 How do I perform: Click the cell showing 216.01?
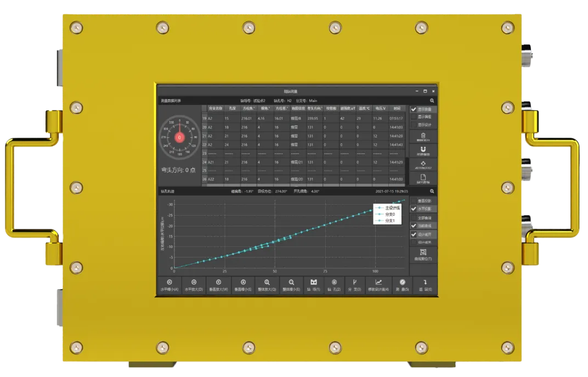tap(248, 118)
